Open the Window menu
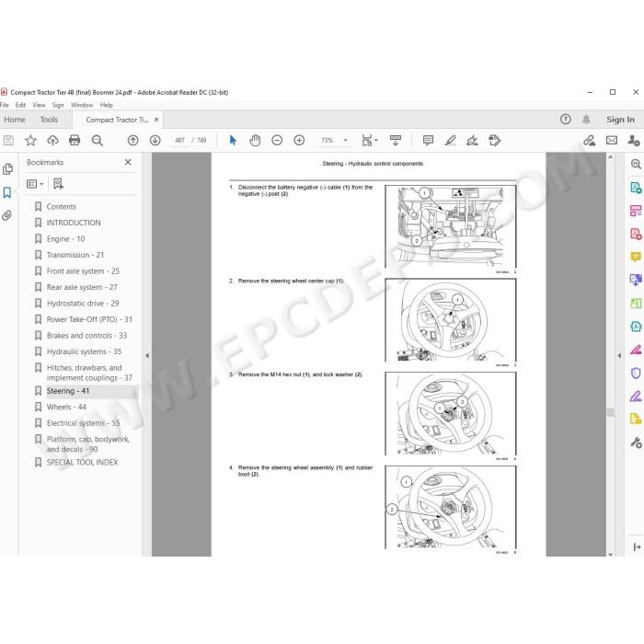644x644 pixels. [82, 105]
